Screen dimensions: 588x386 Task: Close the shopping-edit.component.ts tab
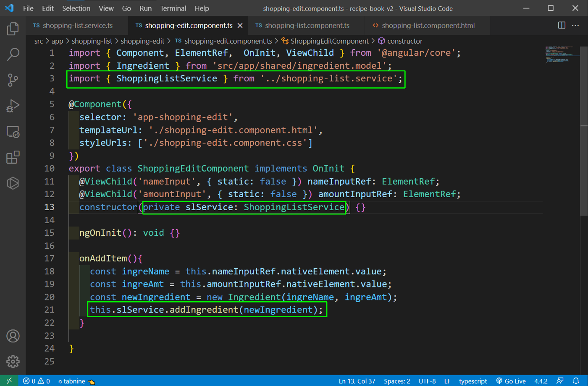[x=240, y=26]
